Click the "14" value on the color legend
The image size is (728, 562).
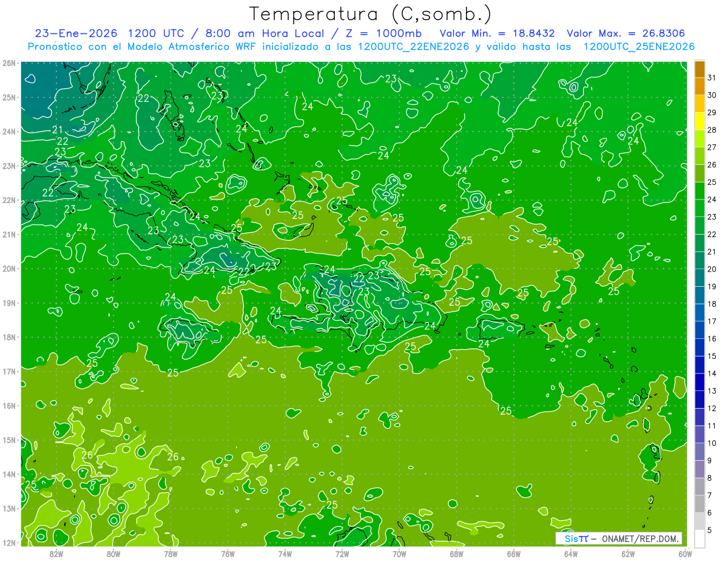point(712,373)
